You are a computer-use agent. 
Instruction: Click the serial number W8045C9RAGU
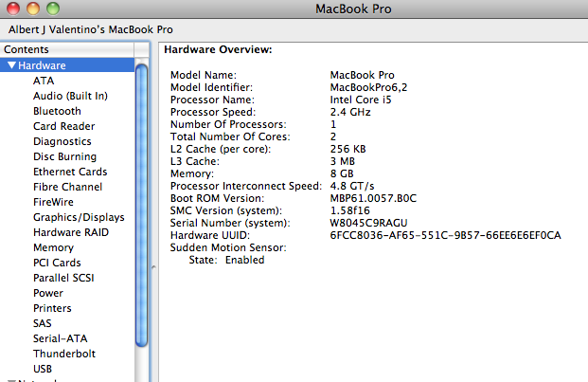click(x=368, y=223)
